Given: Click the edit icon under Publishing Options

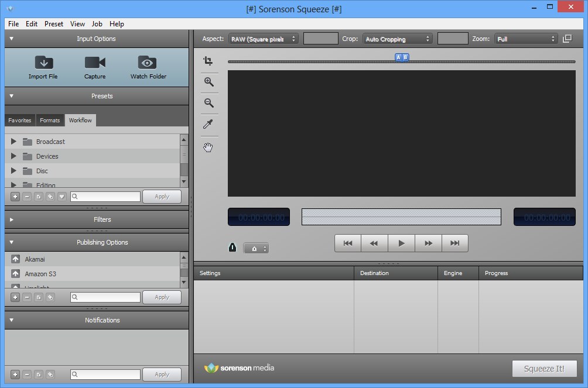Looking at the screenshot, I should (39, 297).
